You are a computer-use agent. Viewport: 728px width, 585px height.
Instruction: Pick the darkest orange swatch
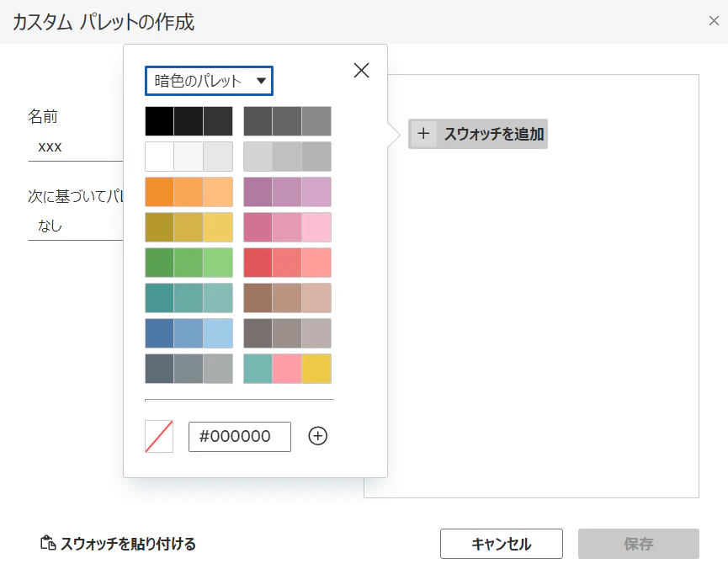159,192
